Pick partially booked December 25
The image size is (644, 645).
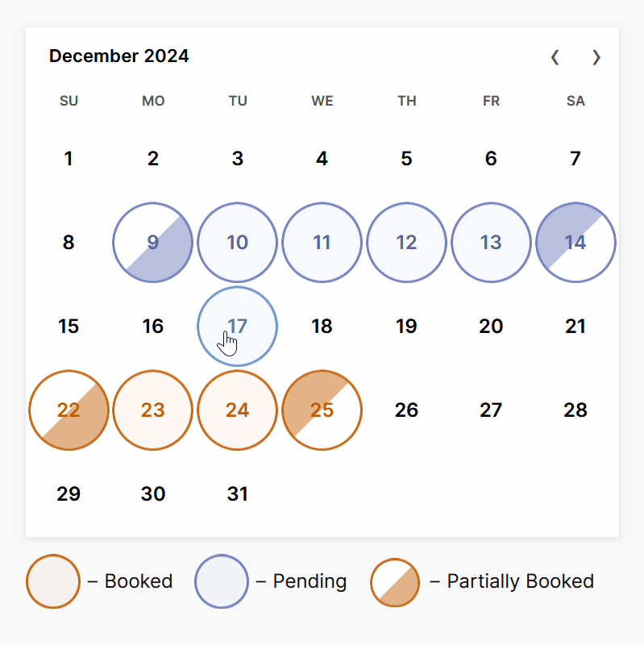[x=322, y=410]
